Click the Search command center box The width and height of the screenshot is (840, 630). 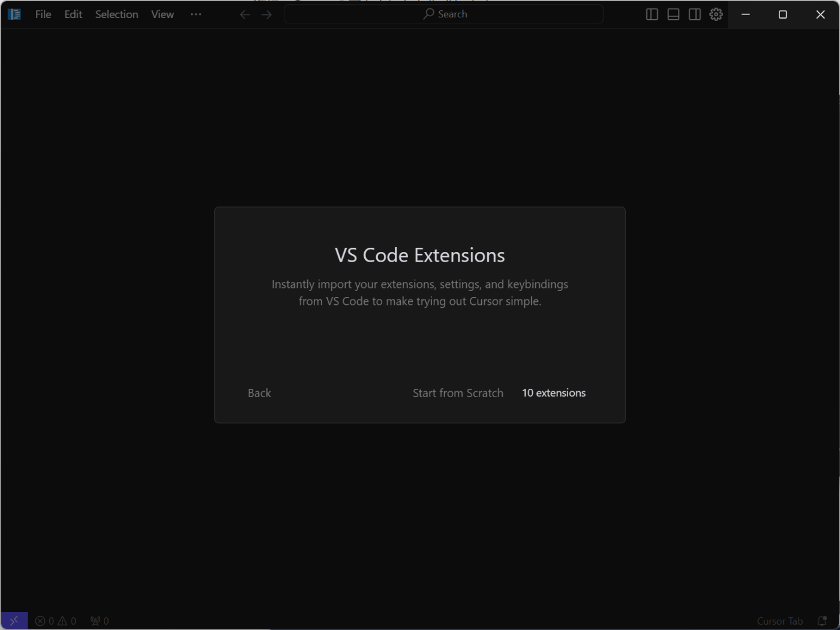443,14
